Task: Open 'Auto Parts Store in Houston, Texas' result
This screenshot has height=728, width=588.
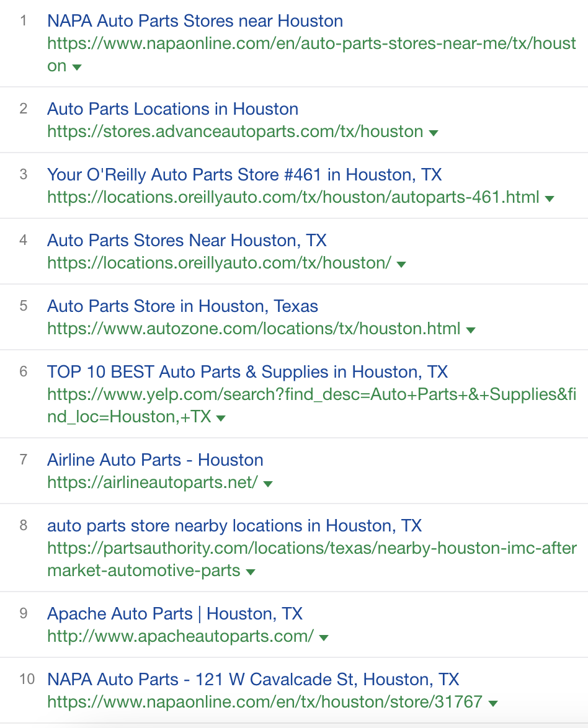Action: pos(182,306)
